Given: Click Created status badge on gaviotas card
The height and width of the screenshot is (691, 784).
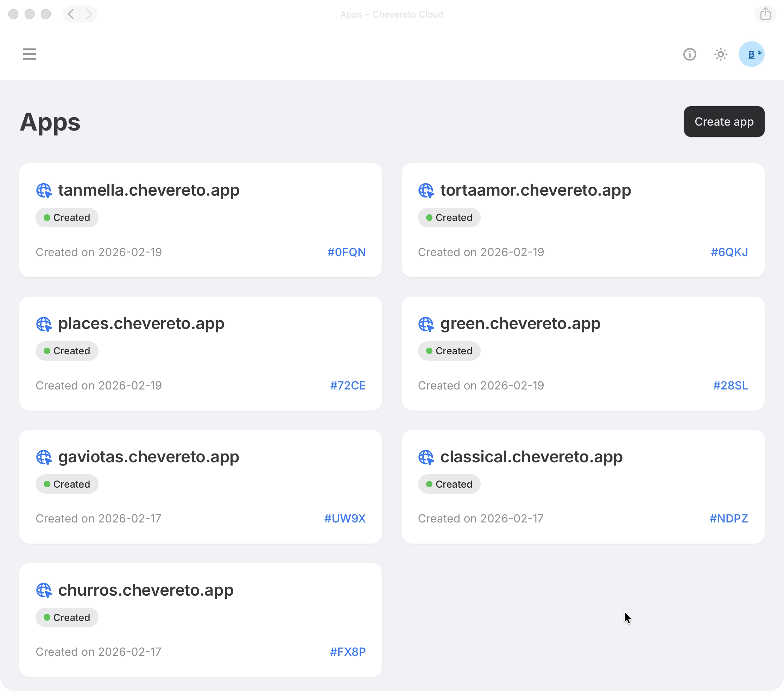Looking at the screenshot, I should (x=67, y=484).
